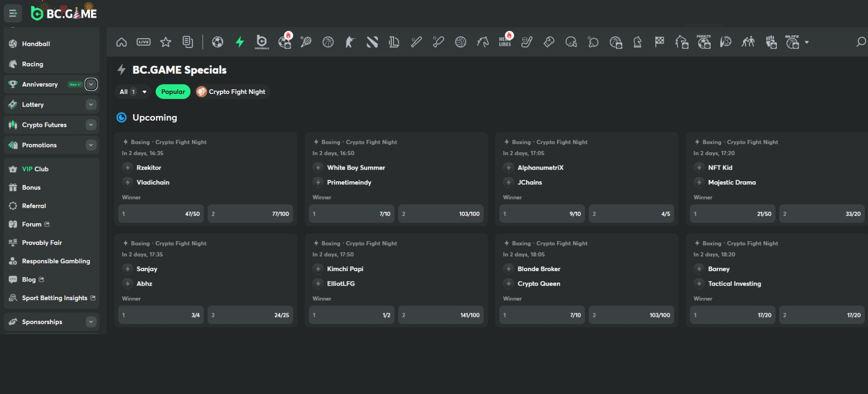Expand the Anniversary sidebar section
Viewport: 868px width, 394px height.
(91, 84)
